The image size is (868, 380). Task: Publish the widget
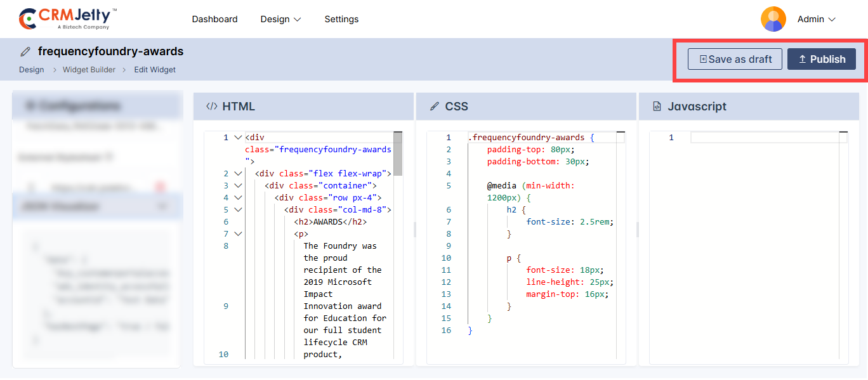coord(821,59)
